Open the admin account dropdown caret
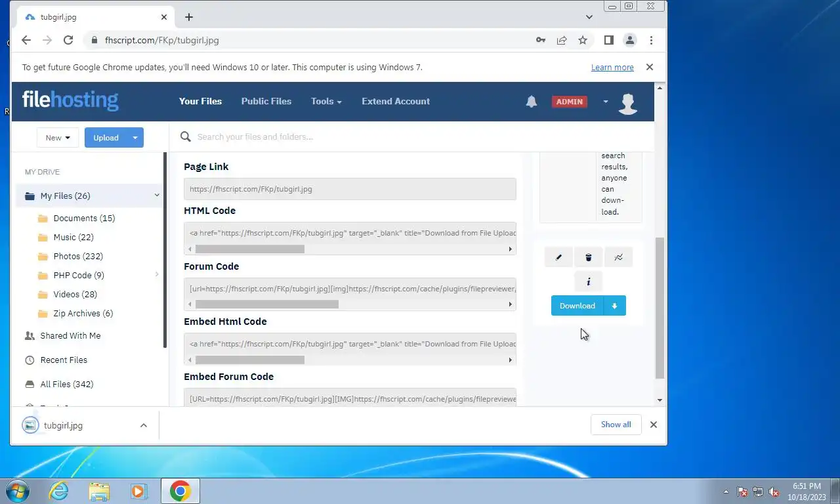 (x=606, y=102)
